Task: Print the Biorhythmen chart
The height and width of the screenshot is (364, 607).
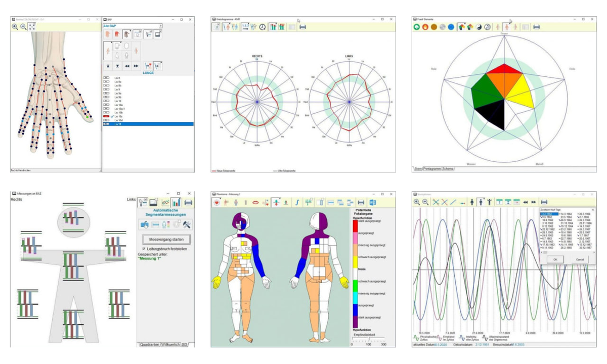Action: (x=544, y=202)
